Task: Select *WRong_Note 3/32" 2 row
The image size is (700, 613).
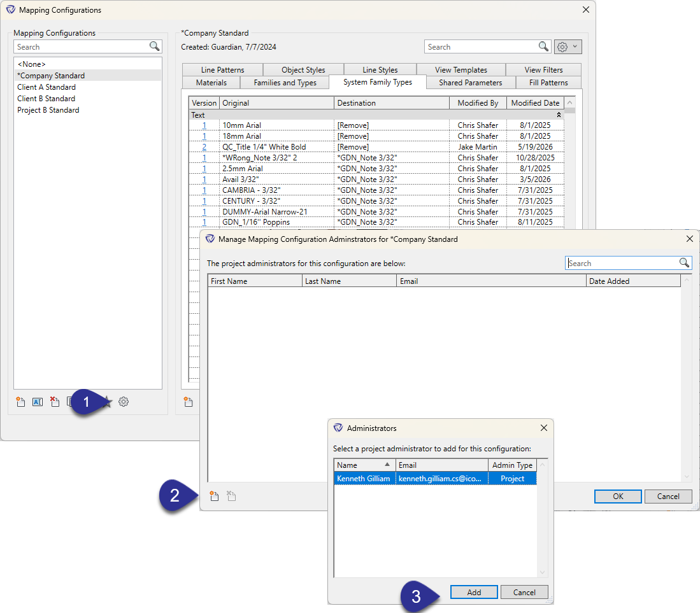Action: (376, 157)
